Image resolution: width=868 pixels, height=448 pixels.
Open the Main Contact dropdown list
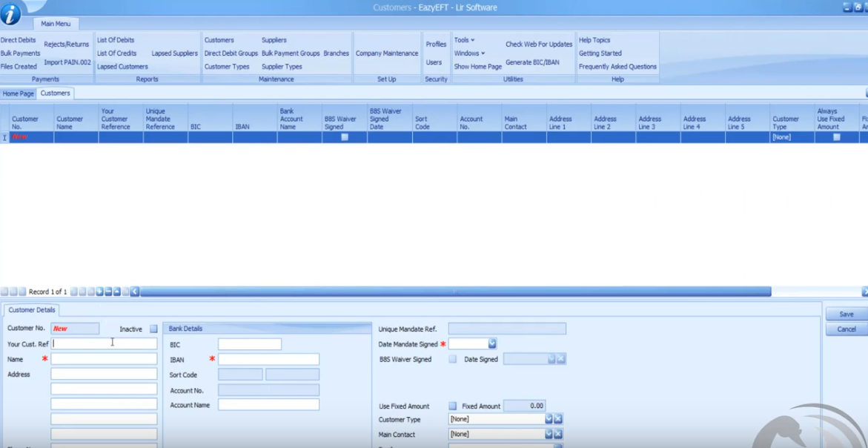[549, 434]
